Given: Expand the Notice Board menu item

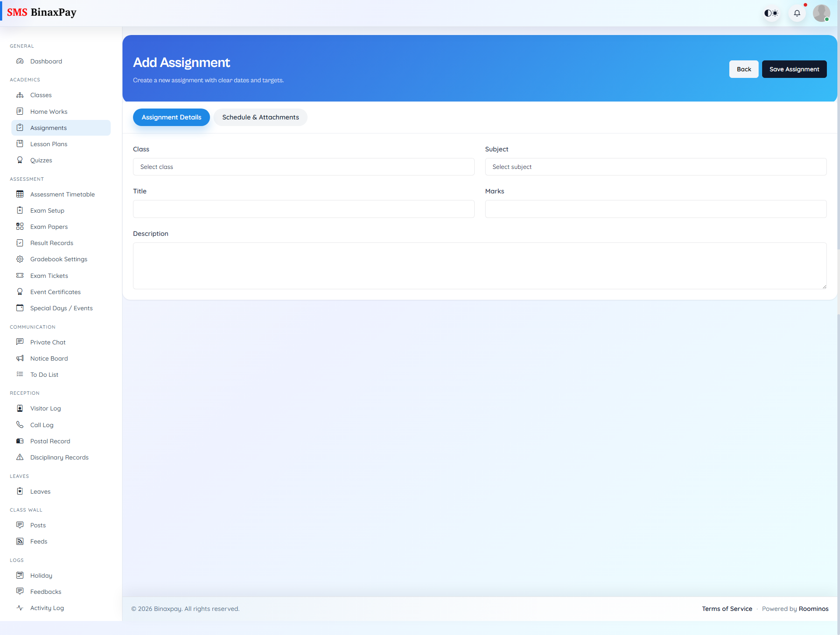Looking at the screenshot, I should [49, 358].
